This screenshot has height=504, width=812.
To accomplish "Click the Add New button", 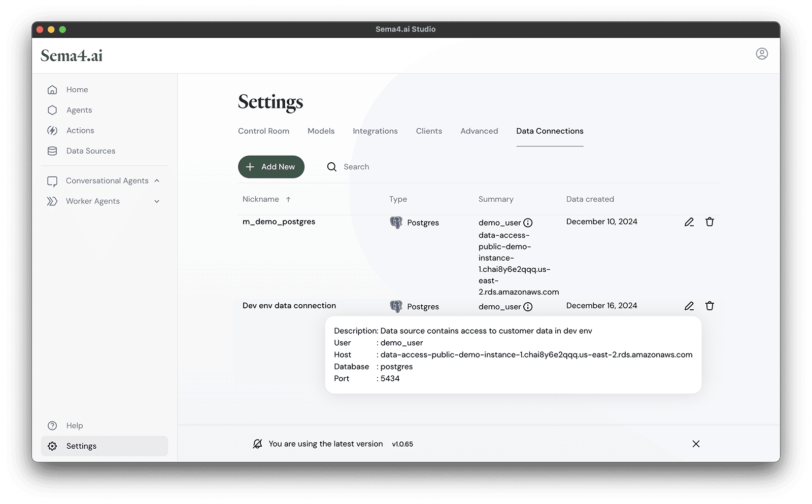I will (x=271, y=167).
